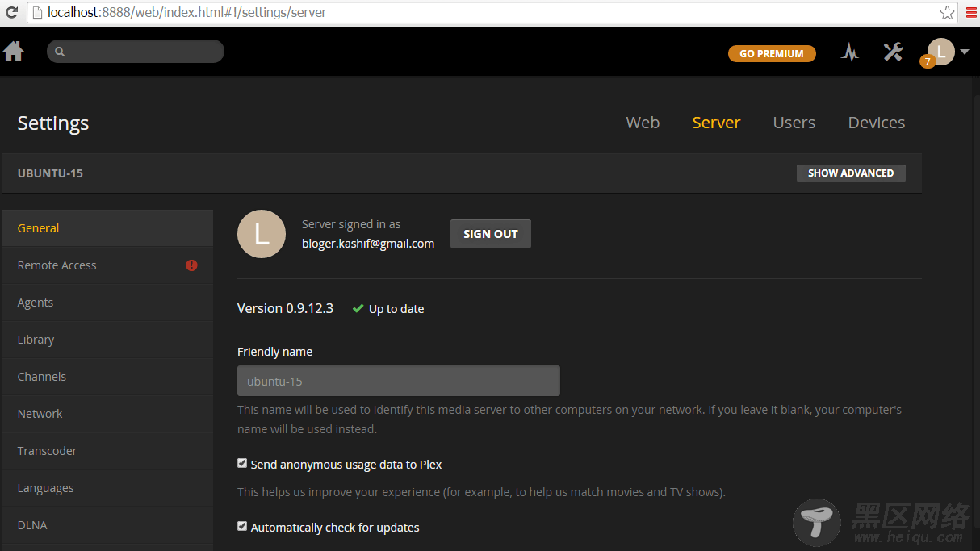The height and width of the screenshot is (551, 980).
Task: Select the Server settings tab
Action: click(x=716, y=123)
